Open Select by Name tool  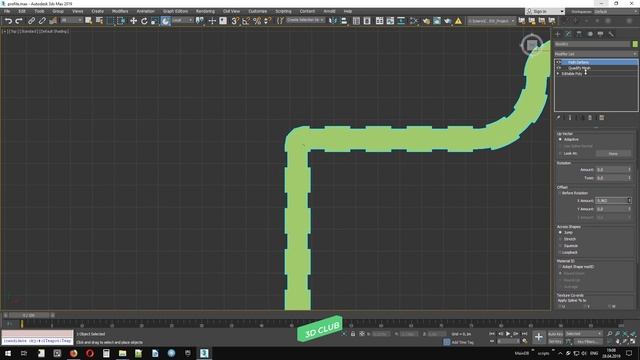pos(99,20)
